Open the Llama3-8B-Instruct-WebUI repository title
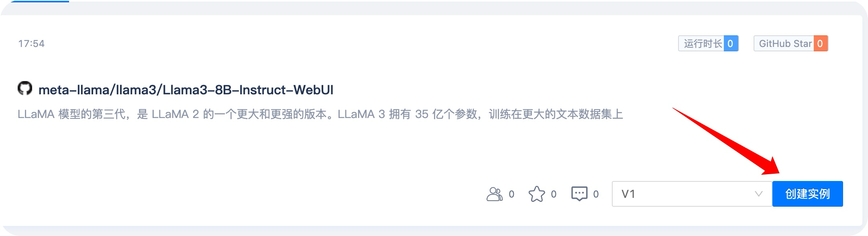The width and height of the screenshot is (868, 236). pyautogui.click(x=187, y=90)
